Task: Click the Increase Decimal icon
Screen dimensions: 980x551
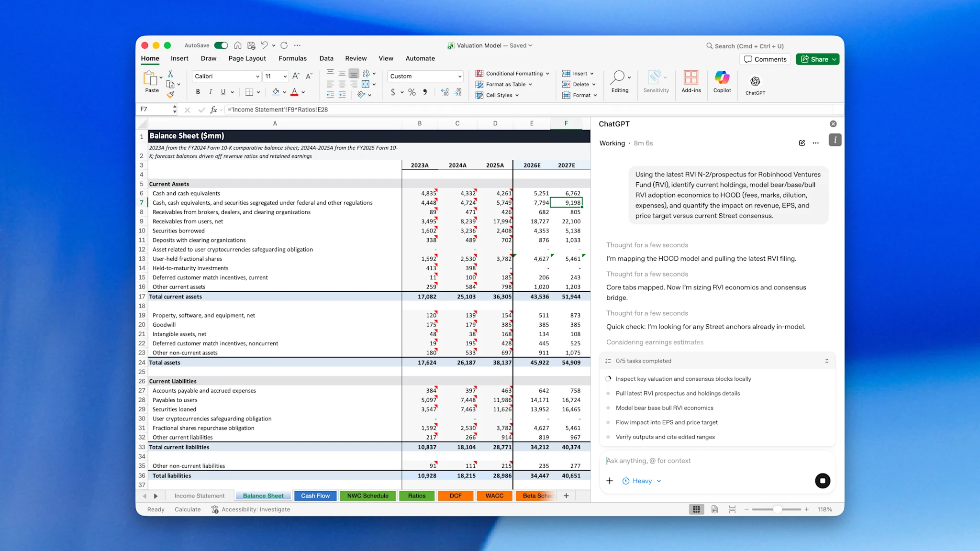Action: point(445,92)
